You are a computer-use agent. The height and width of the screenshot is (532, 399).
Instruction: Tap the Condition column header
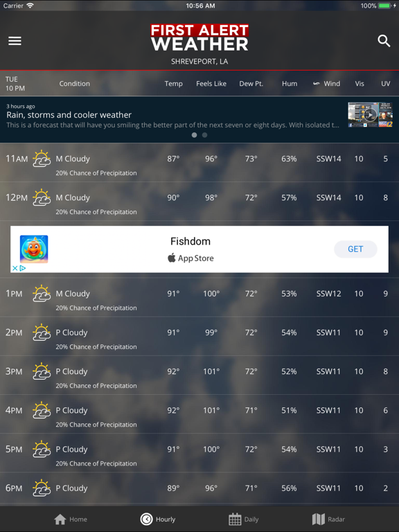(x=75, y=83)
